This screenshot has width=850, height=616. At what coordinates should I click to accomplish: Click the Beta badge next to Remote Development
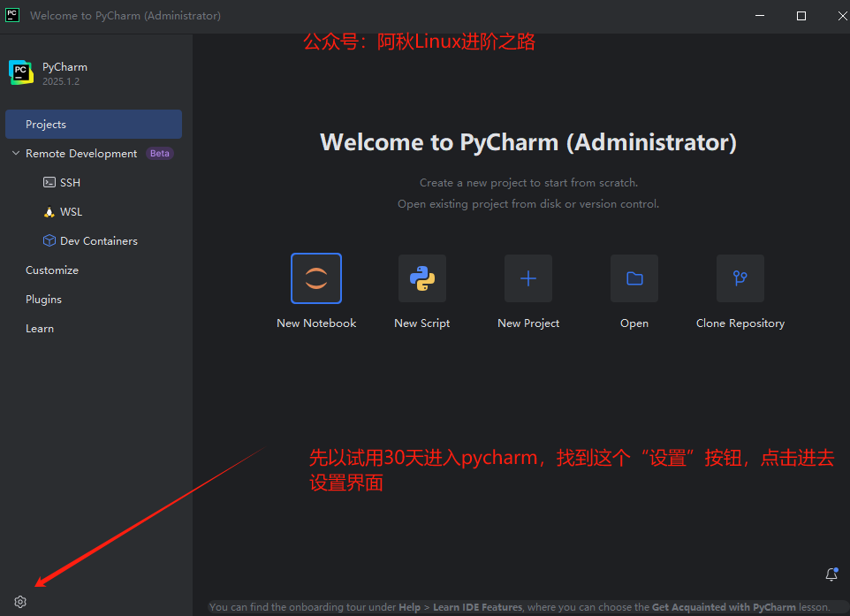[x=160, y=154]
